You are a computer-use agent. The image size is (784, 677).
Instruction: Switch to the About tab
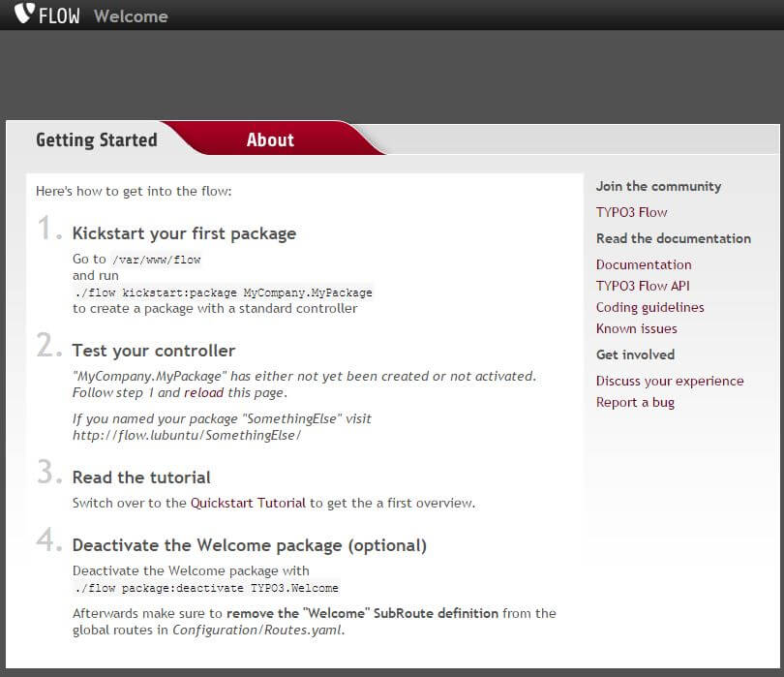tap(270, 139)
